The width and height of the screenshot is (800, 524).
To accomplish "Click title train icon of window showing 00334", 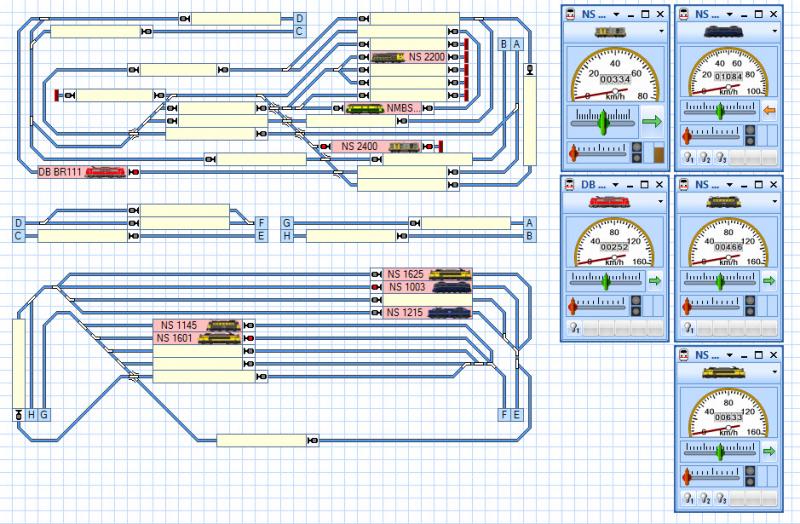I will (x=571, y=14).
